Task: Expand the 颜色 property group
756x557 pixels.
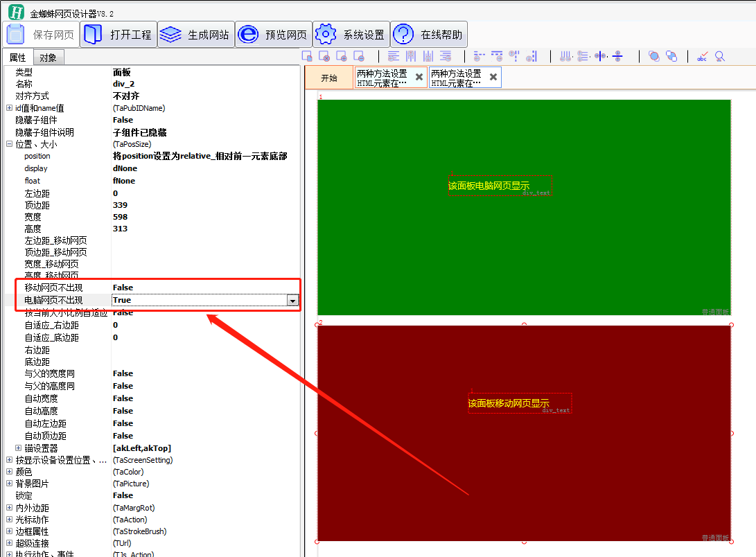Action: pyautogui.click(x=9, y=471)
